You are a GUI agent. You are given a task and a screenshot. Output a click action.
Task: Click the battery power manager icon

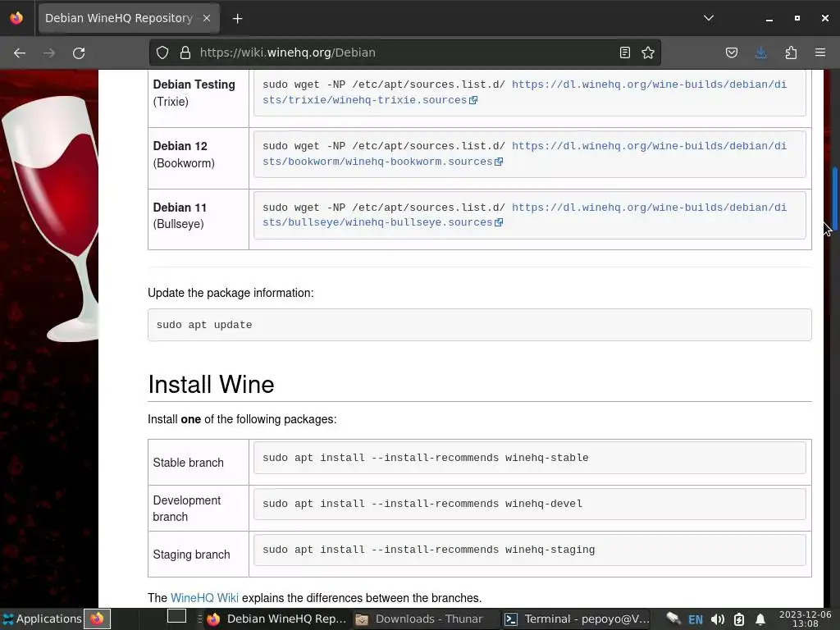tap(739, 620)
